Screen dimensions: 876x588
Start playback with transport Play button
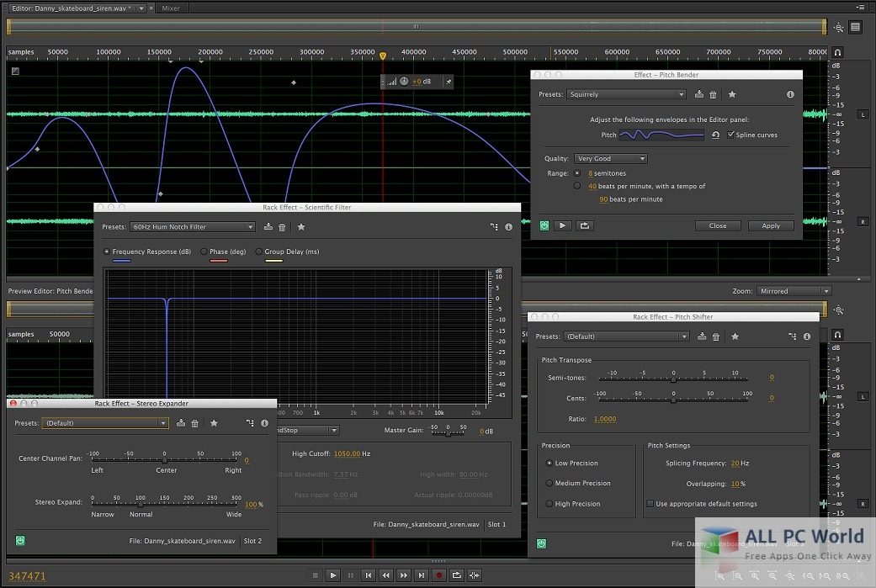332,575
